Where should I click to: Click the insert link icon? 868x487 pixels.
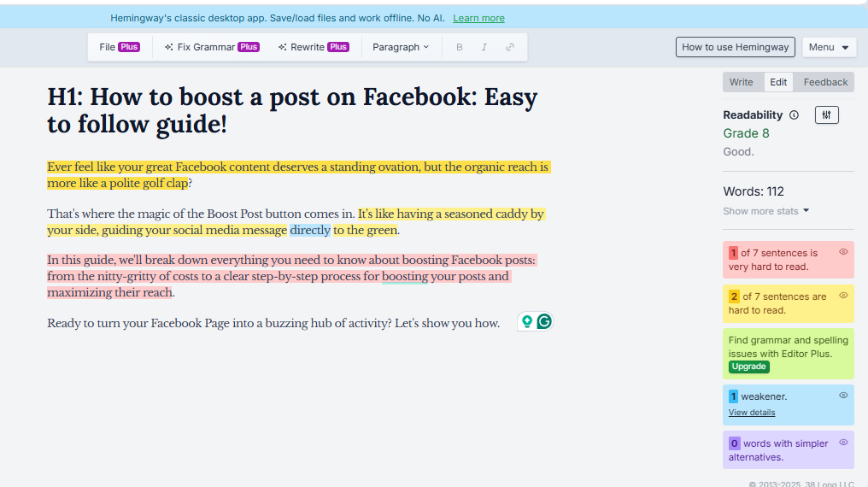[510, 47]
